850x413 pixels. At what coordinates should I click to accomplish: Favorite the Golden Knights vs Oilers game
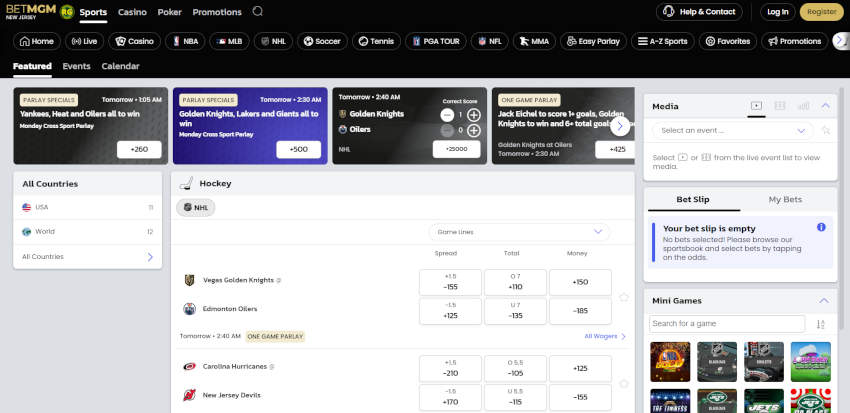pos(624,297)
